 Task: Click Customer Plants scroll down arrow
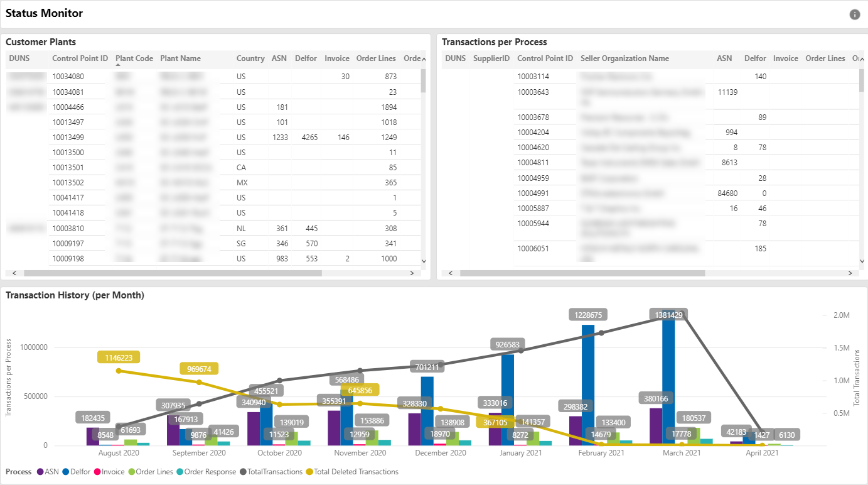pyautogui.click(x=424, y=261)
